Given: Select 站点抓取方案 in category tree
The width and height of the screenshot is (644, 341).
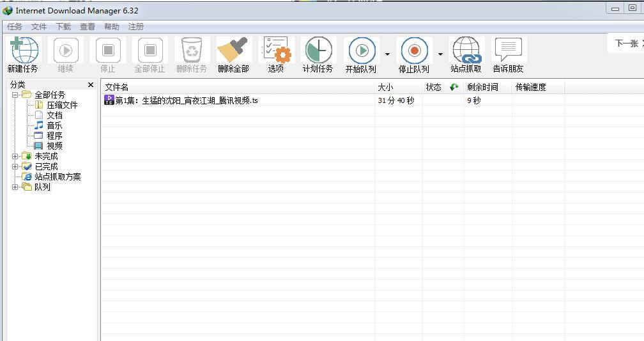Looking at the screenshot, I should (57, 177).
